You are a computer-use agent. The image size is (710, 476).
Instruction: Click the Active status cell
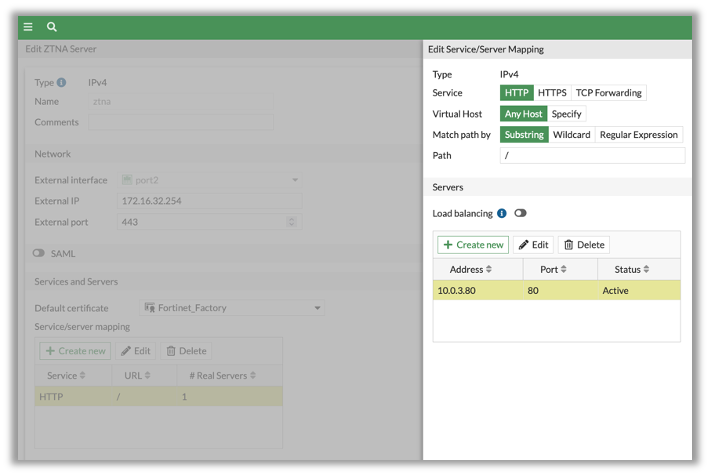pos(639,290)
